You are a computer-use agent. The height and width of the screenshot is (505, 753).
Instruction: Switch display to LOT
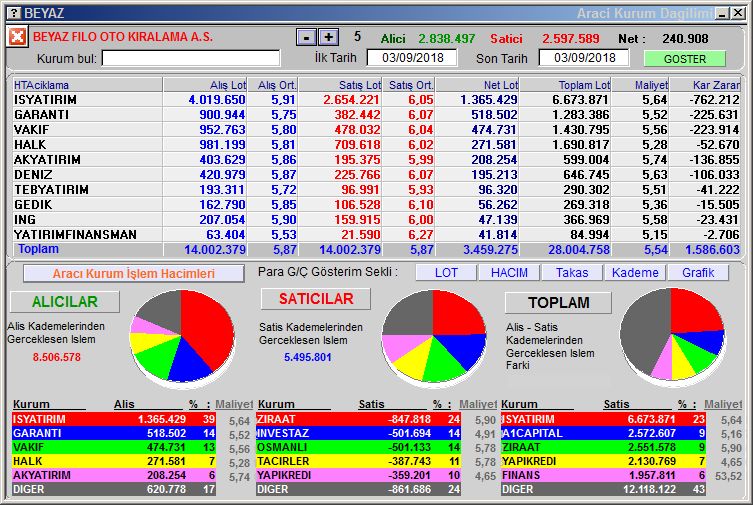click(446, 273)
